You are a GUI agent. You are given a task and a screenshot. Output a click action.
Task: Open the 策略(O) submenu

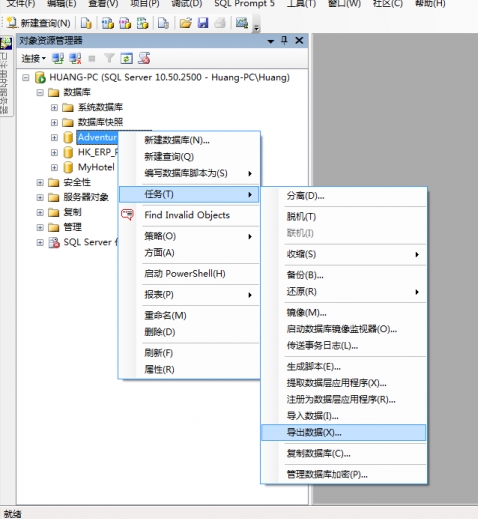click(189, 236)
